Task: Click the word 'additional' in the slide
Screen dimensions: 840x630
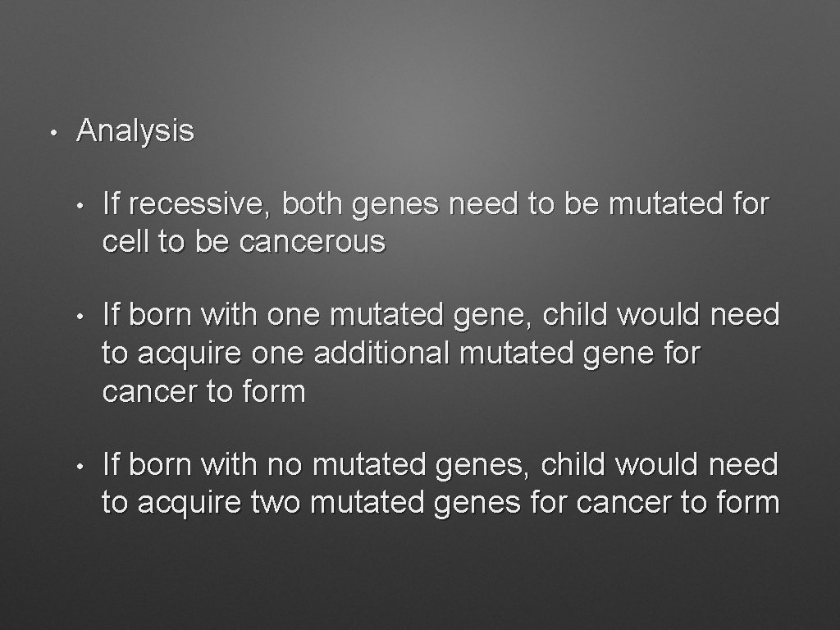Action: 381,353
